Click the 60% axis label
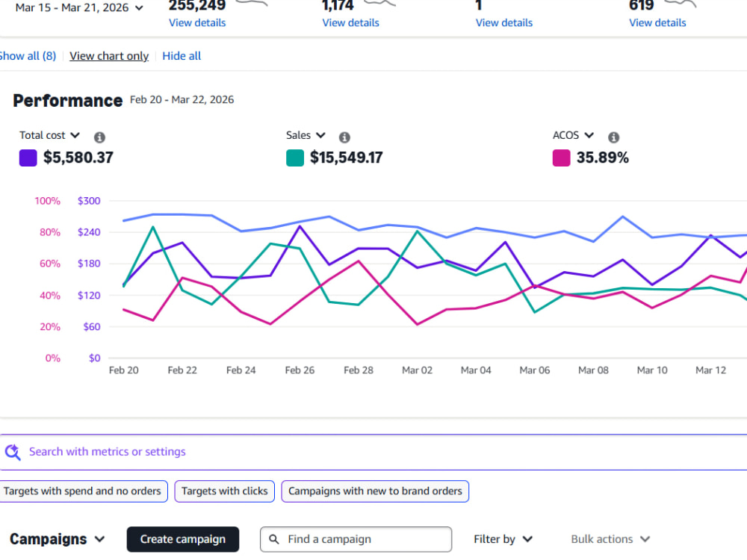Image resolution: width=747 pixels, height=560 pixels. click(x=50, y=264)
